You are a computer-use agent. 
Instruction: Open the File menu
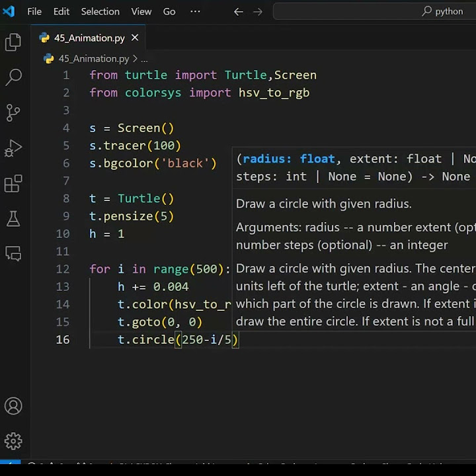click(x=34, y=11)
